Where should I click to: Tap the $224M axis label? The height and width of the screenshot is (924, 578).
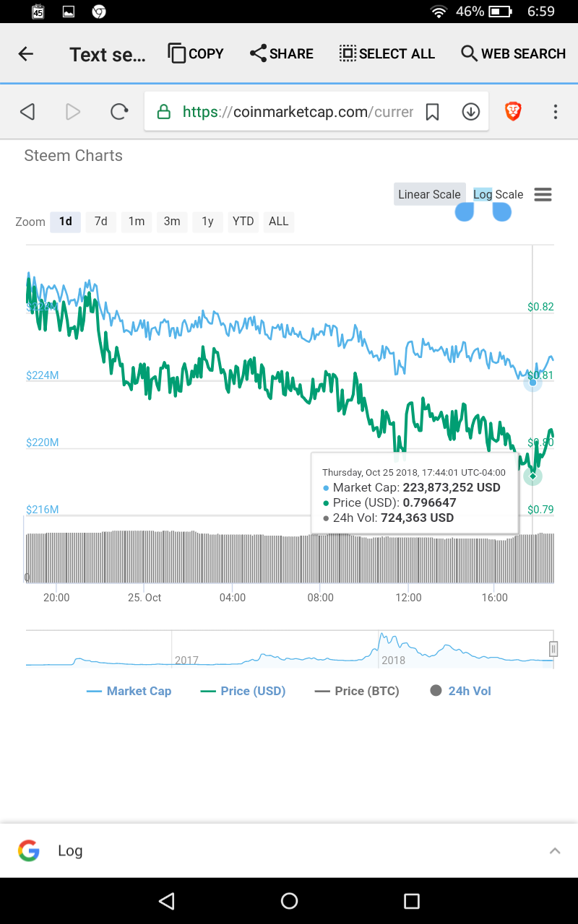coord(43,375)
